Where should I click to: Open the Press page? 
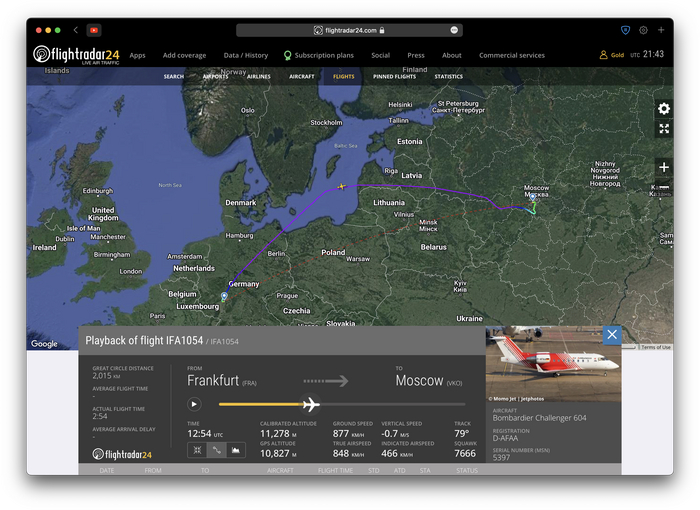coord(416,55)
